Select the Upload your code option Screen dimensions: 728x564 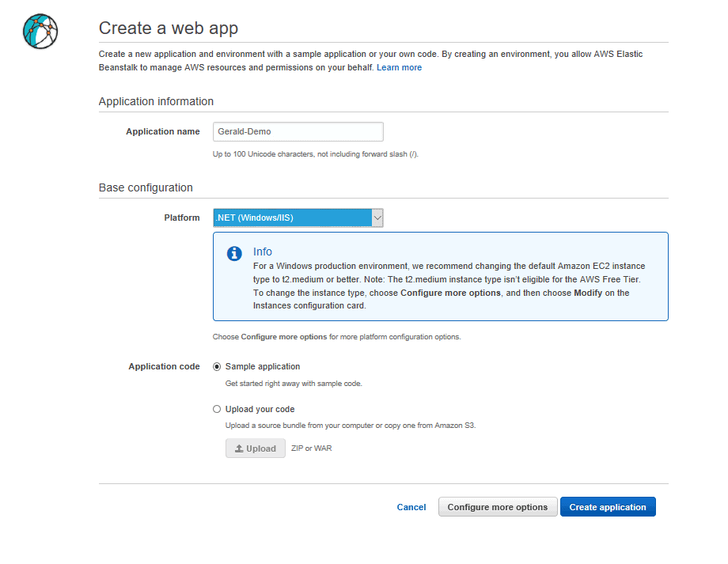[217, 409]
